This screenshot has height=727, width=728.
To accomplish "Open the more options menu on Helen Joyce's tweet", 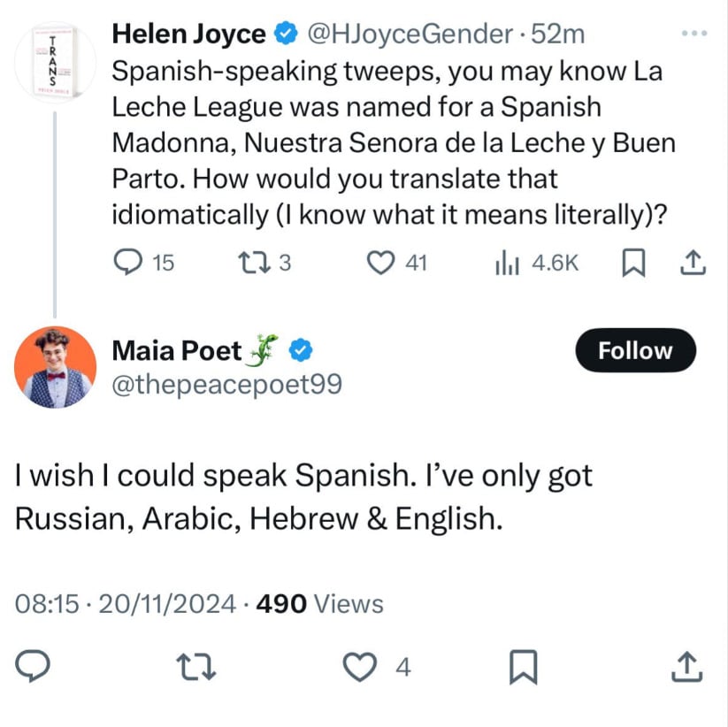I will (694, 32).
